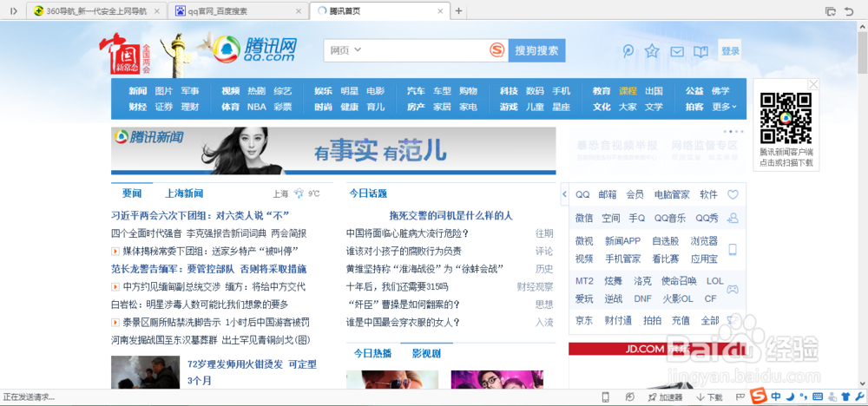Open article 72岁理发师用火钳烫发
Screen dimensions: 868x406
(x=252, y=372)
